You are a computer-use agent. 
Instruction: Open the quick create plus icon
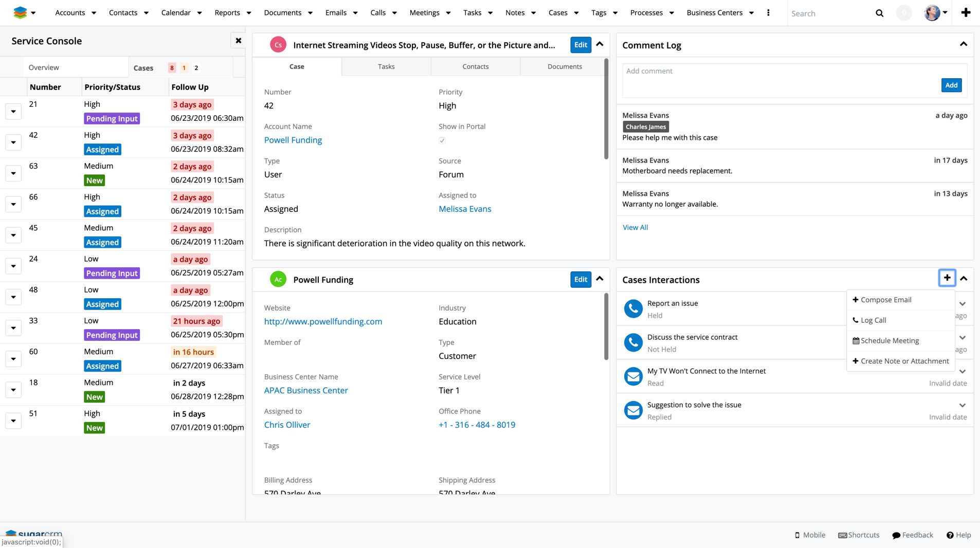point(966,12)
